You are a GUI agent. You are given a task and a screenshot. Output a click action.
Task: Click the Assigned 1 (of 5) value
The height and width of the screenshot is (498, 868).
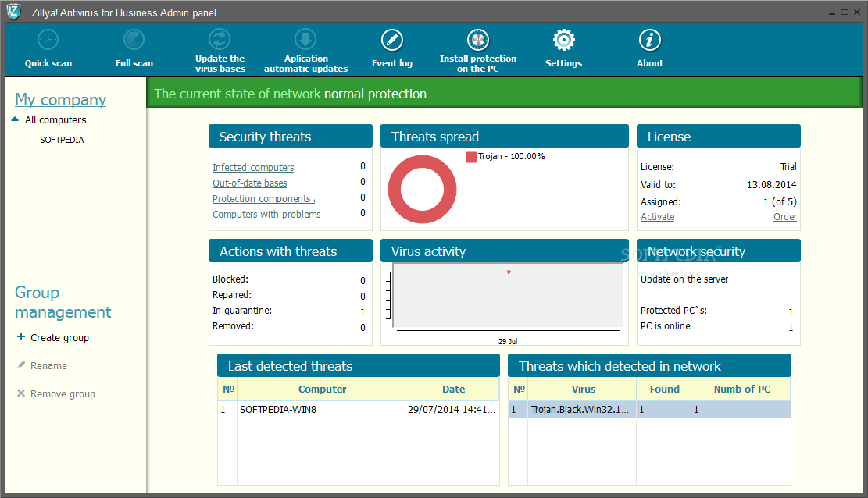click(780, 201)
